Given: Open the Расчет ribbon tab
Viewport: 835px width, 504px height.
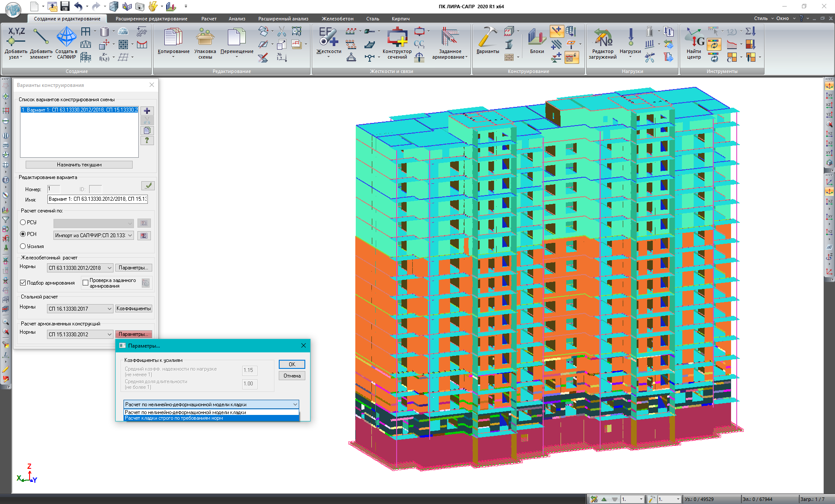Looking at the screenshot, I should click(209, 19).
